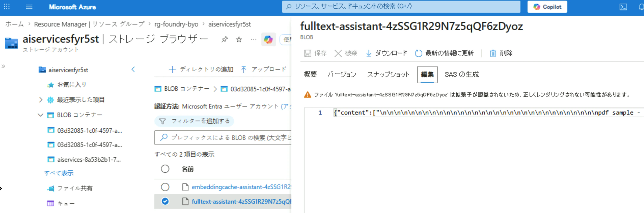Open the hamburger portal menu
Viewport: 644px width, 213px height.
29,7
